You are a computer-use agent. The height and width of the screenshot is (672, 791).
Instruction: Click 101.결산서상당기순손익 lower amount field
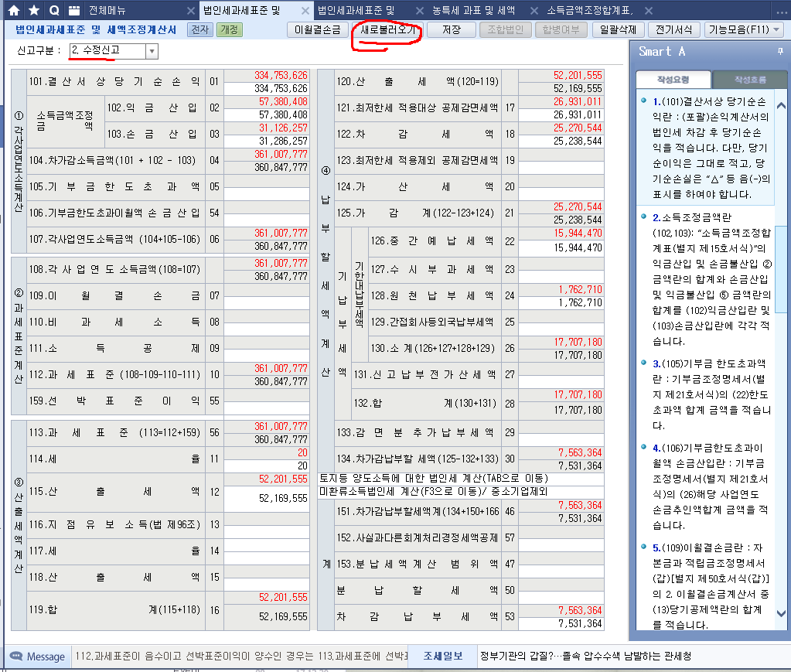coord(266,88)
